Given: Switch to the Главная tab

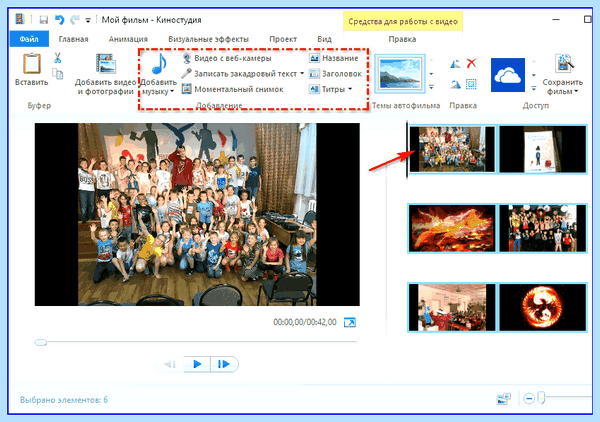Looking at the screenshot, I should 73,39.
